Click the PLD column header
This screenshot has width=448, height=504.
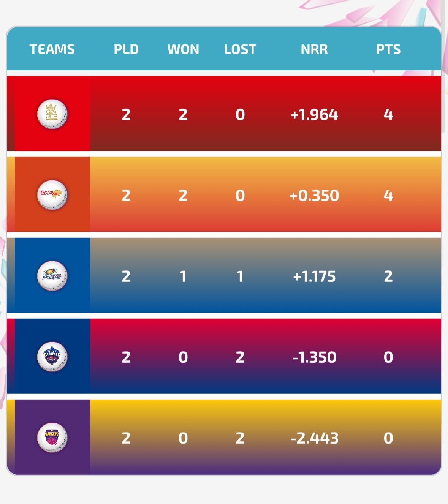(x=127, y=49)
